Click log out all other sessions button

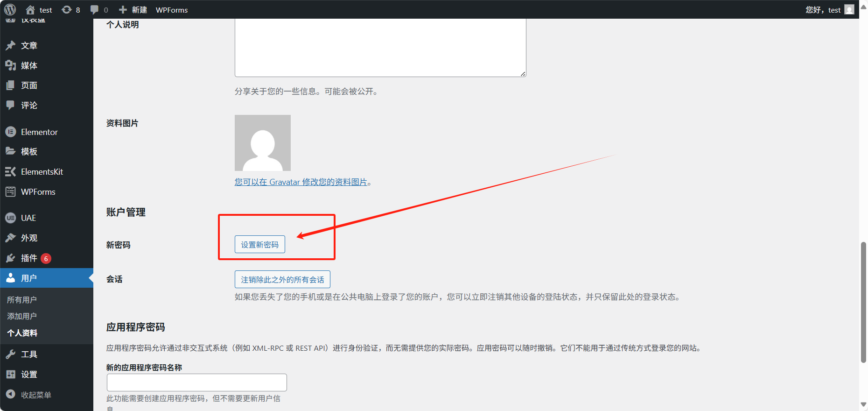tap(282, 280)
